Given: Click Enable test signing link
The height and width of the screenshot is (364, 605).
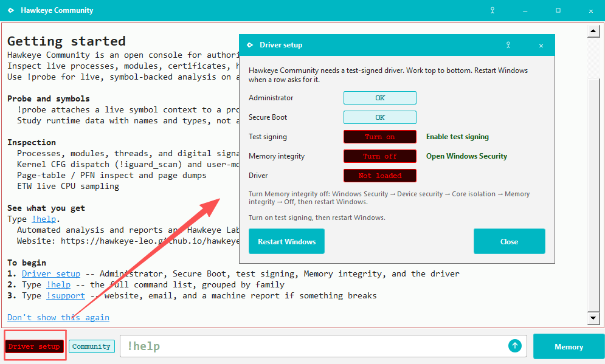Looking at the screenshot, I should (x=457, y=137).
